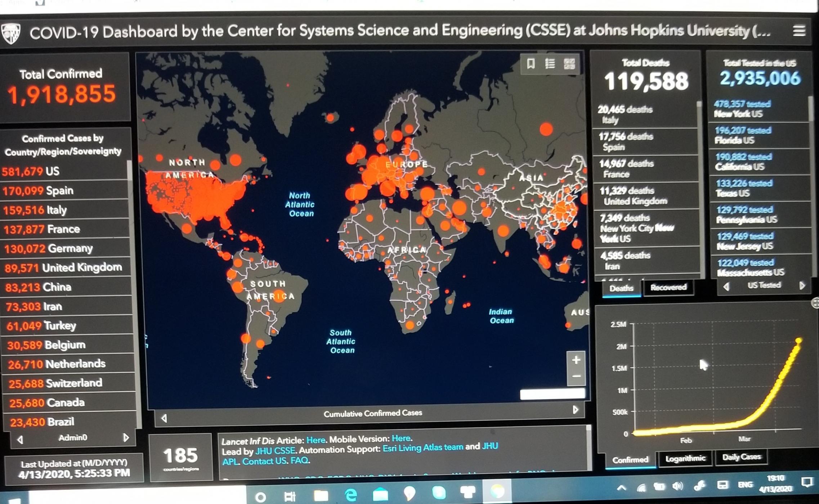The image size is (819, 504).
Task: Select the Confirmed chart tab
Action: point(630,460)
